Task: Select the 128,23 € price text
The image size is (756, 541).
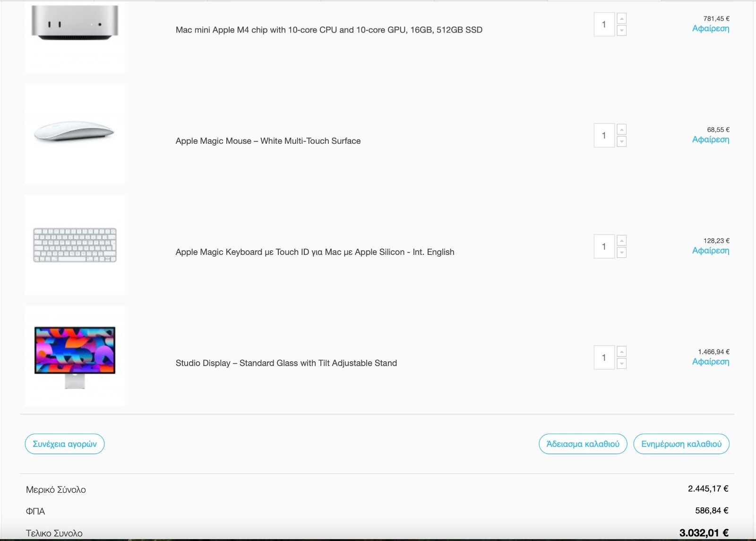Action: [x=716, y=241]
